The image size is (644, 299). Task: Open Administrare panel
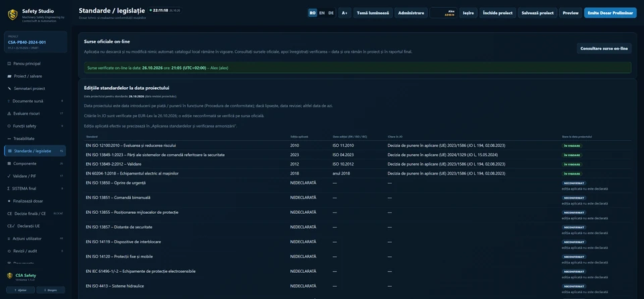[x=411, y=13]
